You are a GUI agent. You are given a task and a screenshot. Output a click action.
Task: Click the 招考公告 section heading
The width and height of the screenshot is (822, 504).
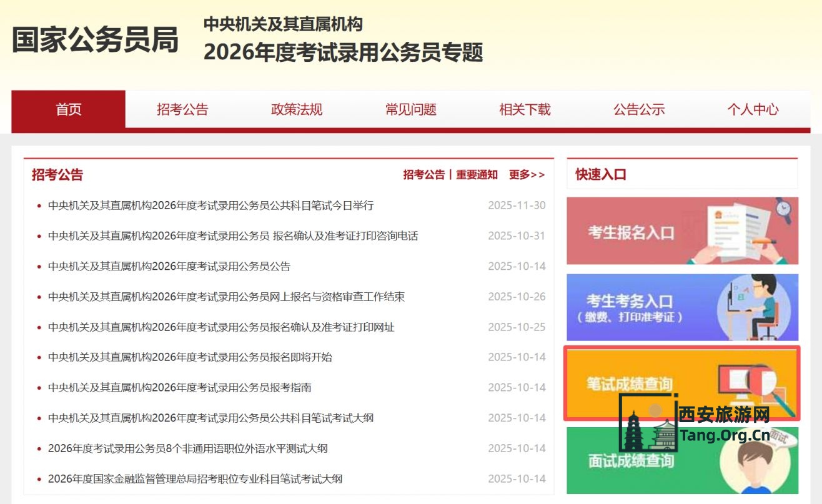[x=57, y=175]
